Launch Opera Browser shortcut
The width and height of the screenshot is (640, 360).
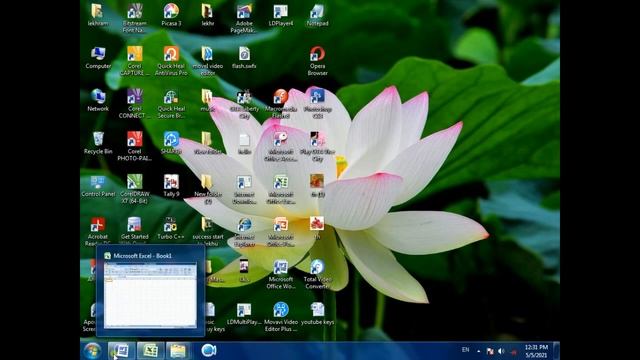317,61
